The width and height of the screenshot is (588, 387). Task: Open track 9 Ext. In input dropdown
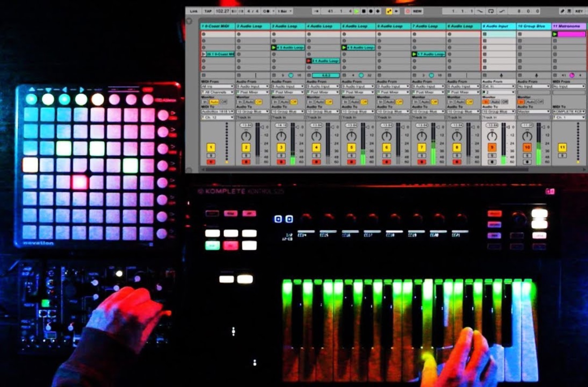(x=498, y=86)
